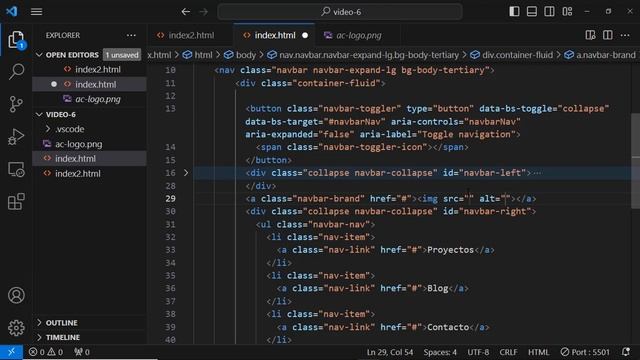Click line number 29 in gutter

coord(170,199)
